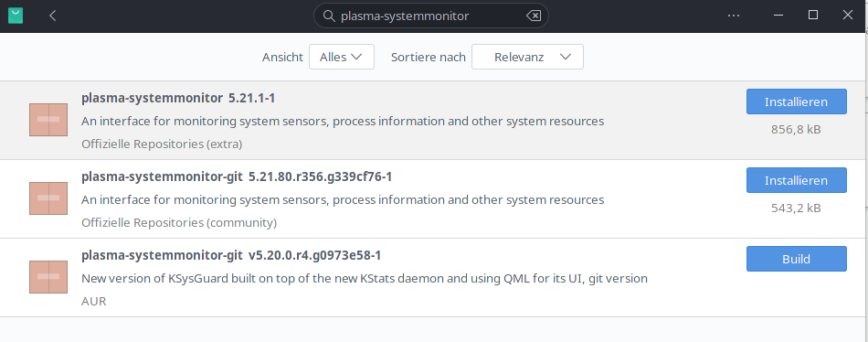
Task: Maximize the window
Action: pos(812,16)
